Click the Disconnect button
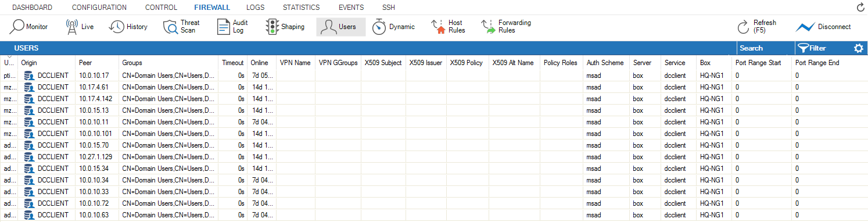Image resolution: width=868 pixels, height=222 pixels. pos(823,27)
